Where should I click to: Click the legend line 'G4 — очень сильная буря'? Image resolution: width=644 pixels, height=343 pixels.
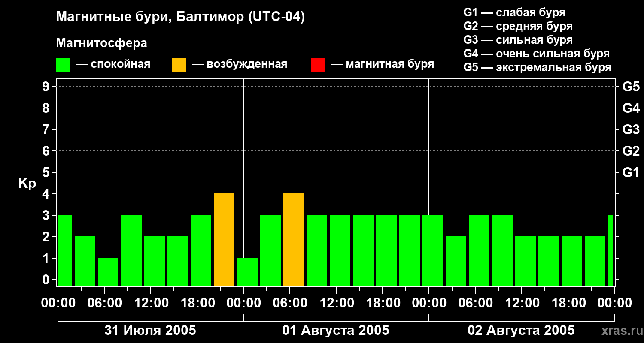(x=537, y=54)
